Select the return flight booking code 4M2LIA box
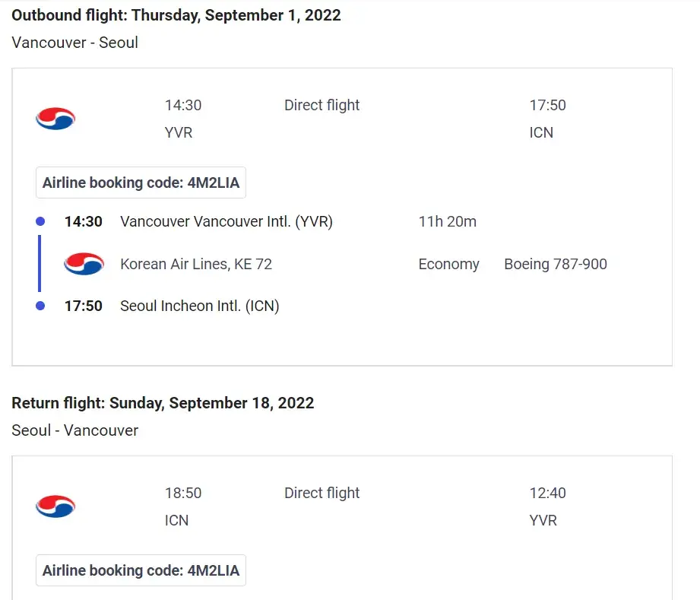Viewport: 700px width, 600px height. [x=141, y=570]
